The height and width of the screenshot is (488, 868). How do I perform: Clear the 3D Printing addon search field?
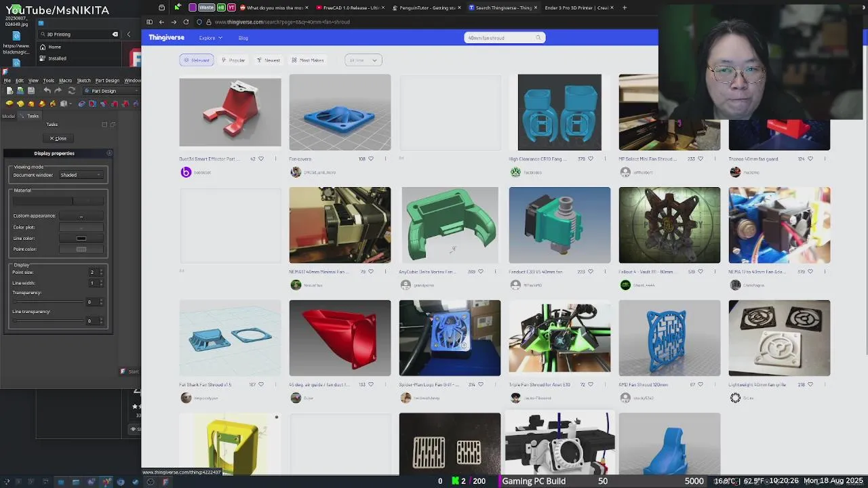point(115,34)
